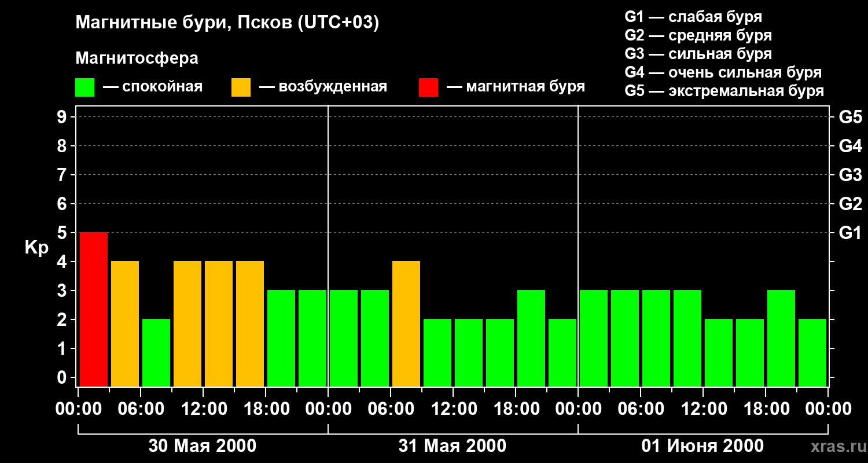
Task: Click the final '00:00' label ending 01 Июня
Action: coord(829,409)
